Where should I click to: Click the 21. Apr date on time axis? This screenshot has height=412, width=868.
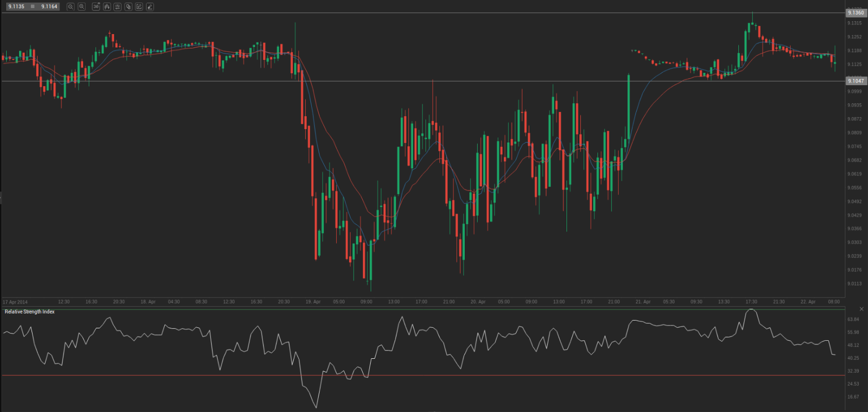(x=643, y=302)
